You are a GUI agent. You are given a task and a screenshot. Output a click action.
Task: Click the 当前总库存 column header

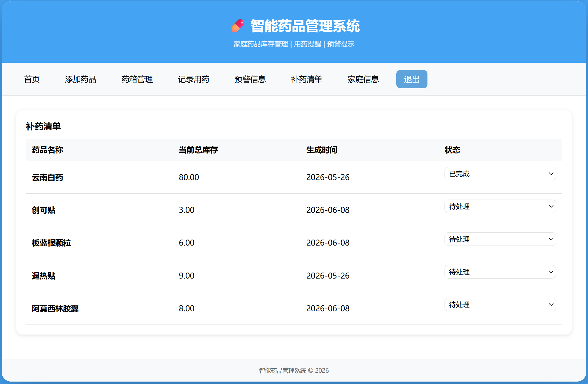pos(198,150)
